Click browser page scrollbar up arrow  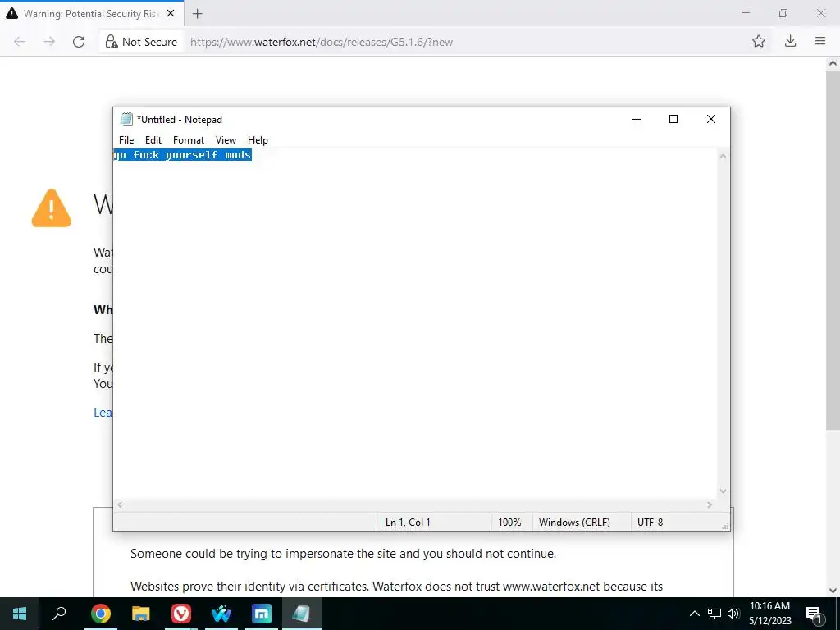point(833,63)
